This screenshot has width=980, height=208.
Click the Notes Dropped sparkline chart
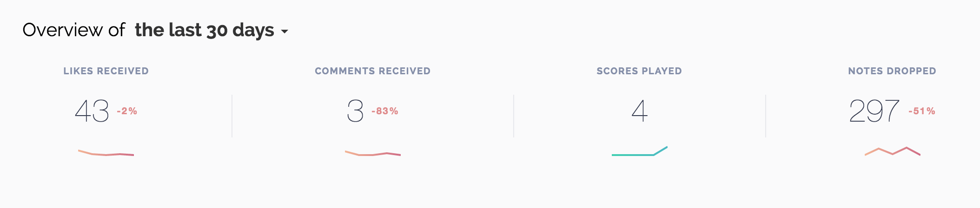(x=893, y=151)
